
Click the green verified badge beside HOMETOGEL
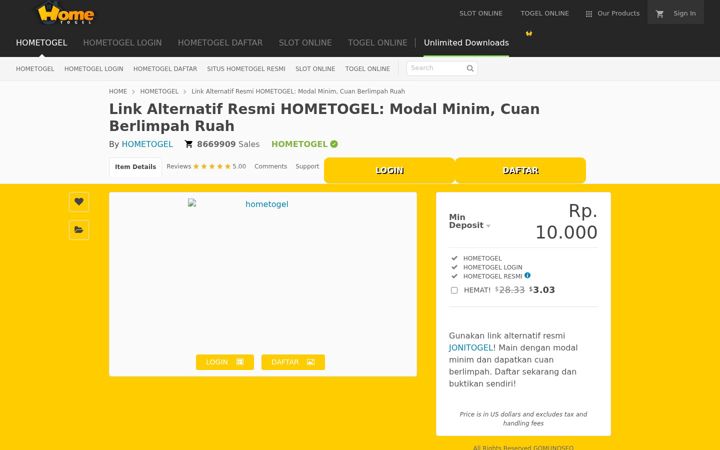(334, 144)
